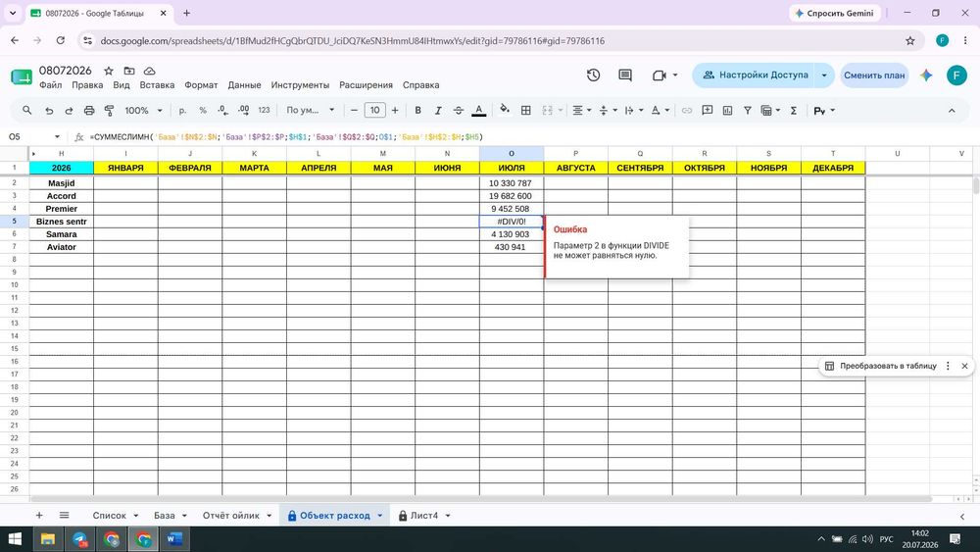
Task: Insert a chart via toolbar icon
Action: coord(727,110)
